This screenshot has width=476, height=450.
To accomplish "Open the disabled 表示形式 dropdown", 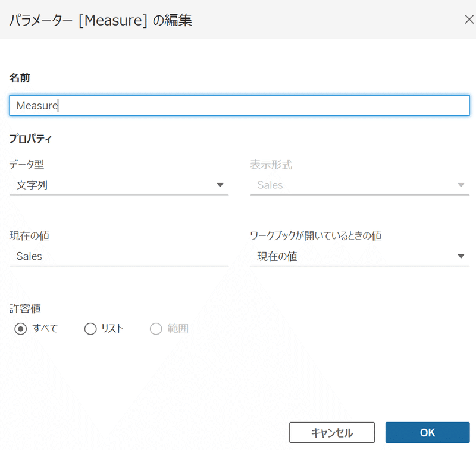I will click(360, 185).
